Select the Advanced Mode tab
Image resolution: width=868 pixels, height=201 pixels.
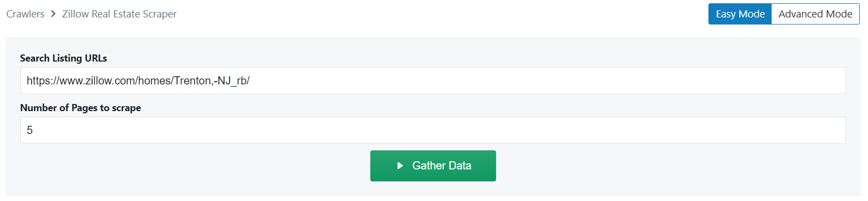tap(815, 14)
